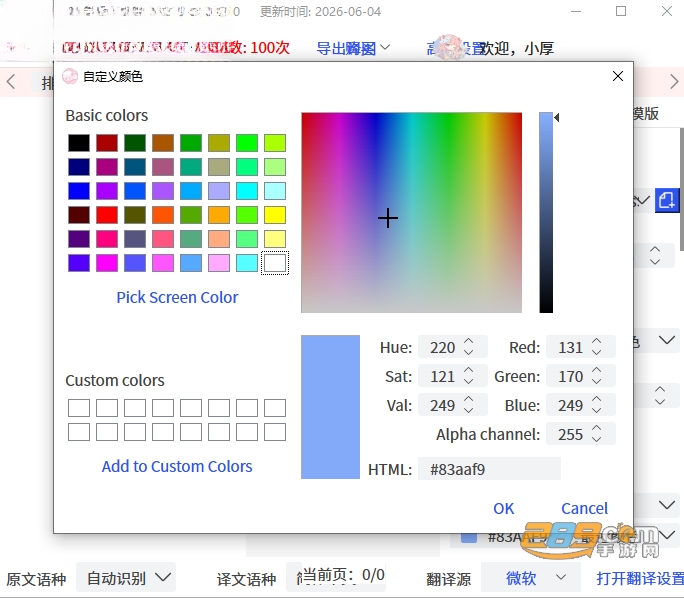The width and height of the screenshot is (684, 598).
Task: Decrease the Red value with down arrow
Action: [597, 352]
